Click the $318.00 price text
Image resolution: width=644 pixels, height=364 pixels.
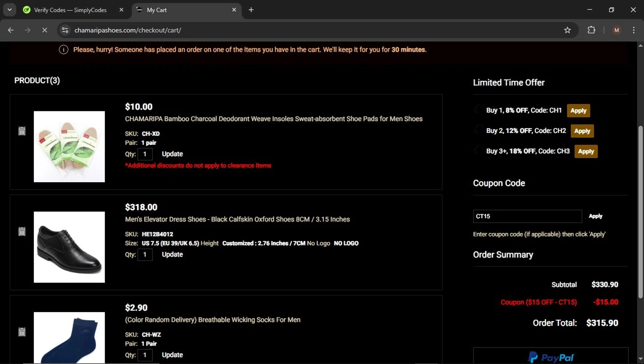pyautogui.click(x=141, y=207)
